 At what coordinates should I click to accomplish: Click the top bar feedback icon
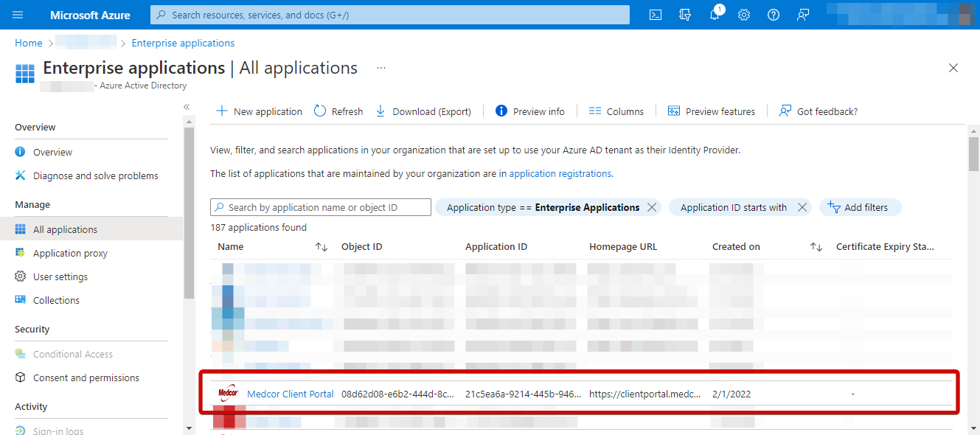click(x=803, y=15)
